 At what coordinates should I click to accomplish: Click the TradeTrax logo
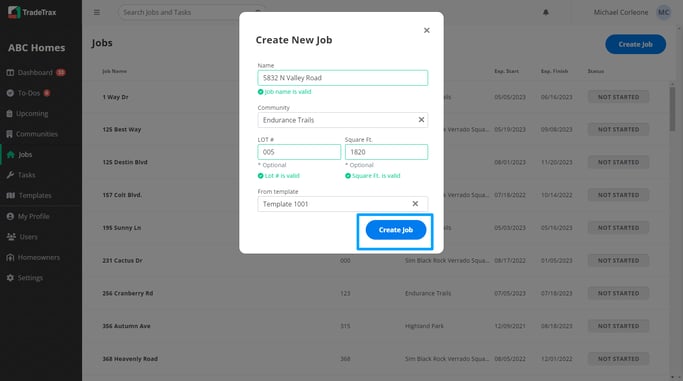click(32, 12)
